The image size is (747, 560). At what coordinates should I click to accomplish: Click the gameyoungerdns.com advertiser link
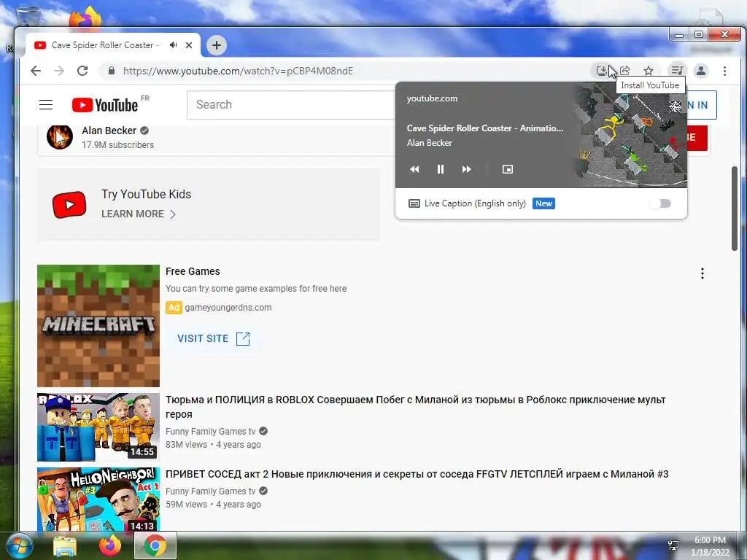tap(228, 308)
